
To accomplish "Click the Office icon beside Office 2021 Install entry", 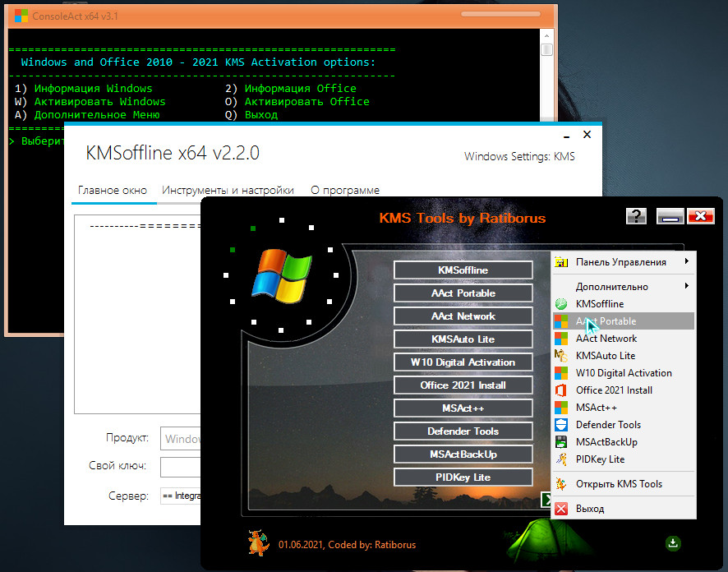I will coord(561,390).
